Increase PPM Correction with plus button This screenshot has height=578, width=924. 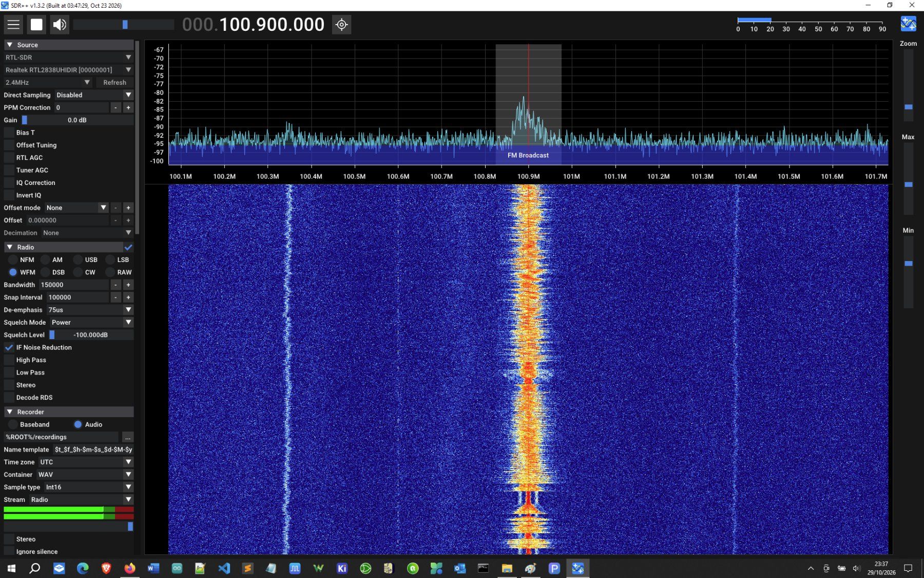point(128,107)
